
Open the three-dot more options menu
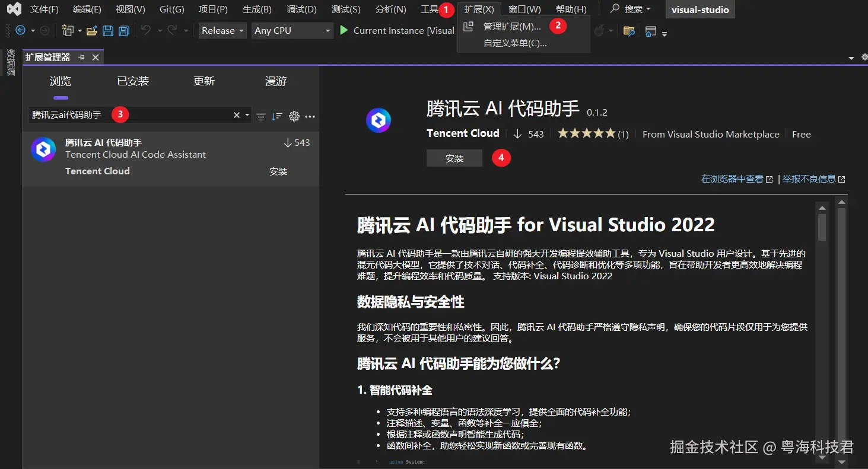[x=310, y=117]
